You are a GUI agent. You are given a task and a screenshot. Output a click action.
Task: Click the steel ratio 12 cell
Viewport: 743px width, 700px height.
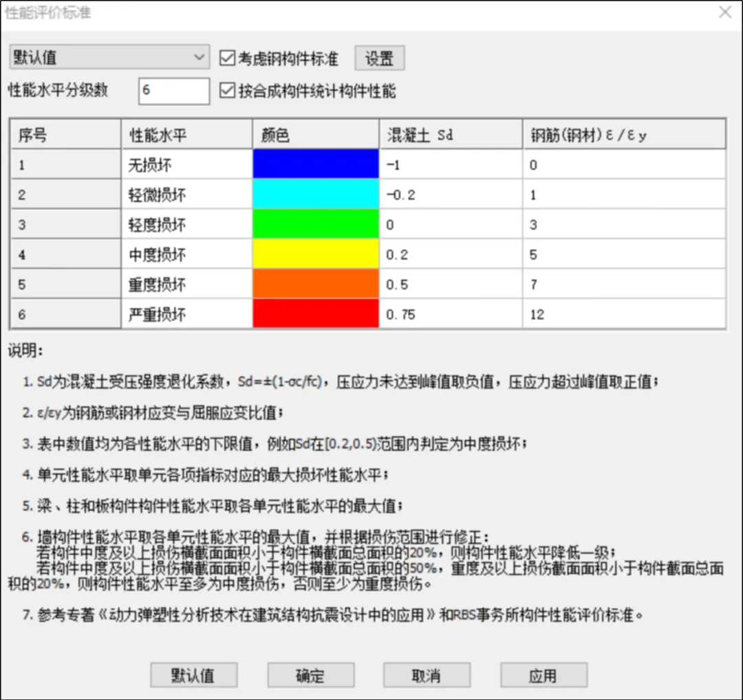click(x=624, y=314)
